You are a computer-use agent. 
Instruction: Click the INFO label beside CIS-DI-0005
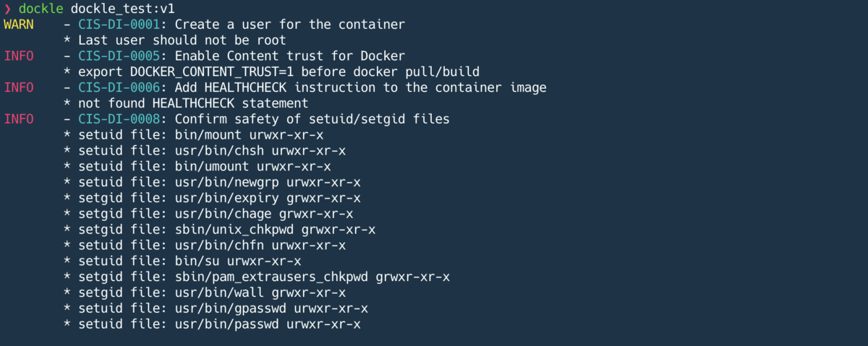[19, 56]
